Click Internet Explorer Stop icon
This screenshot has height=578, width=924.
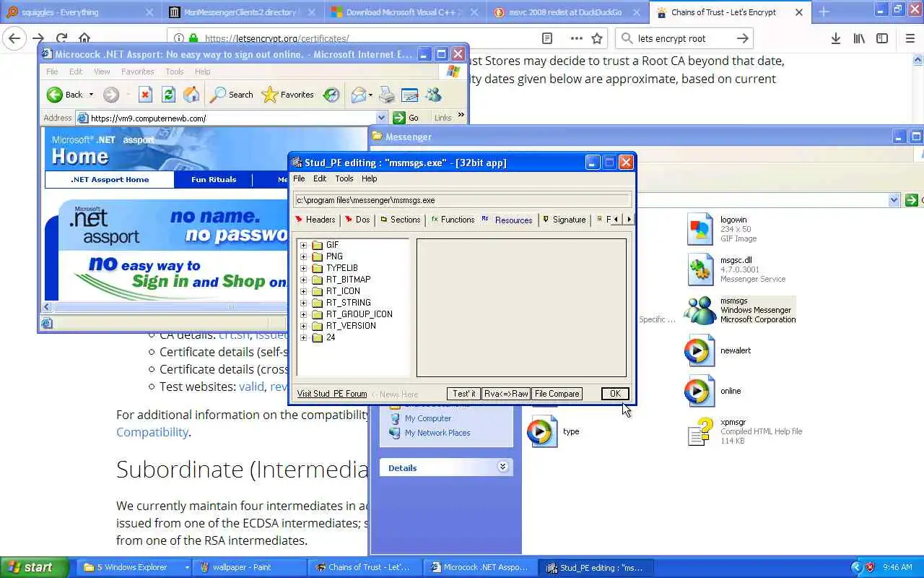coord(145,95)
